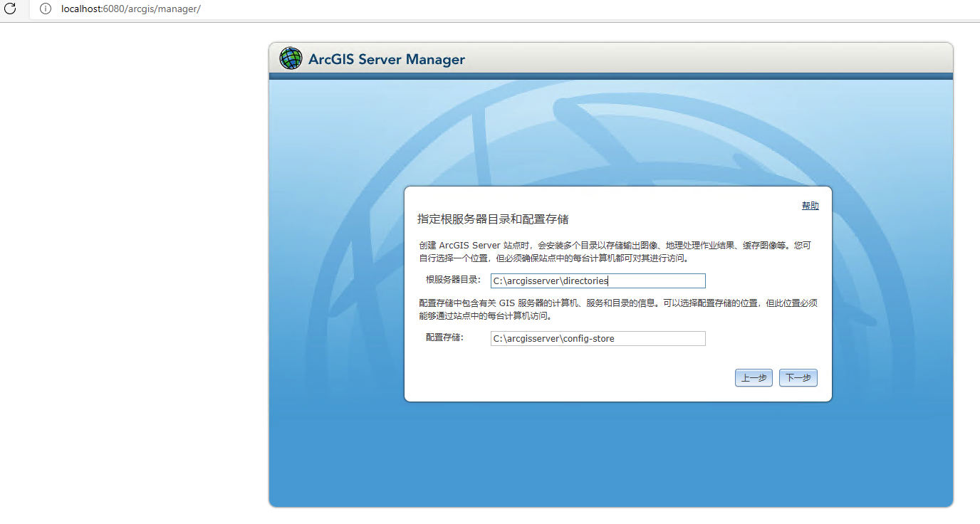
Task: Click the browser page reload icon
Action: pyautogui.click(x=11, y=10)
